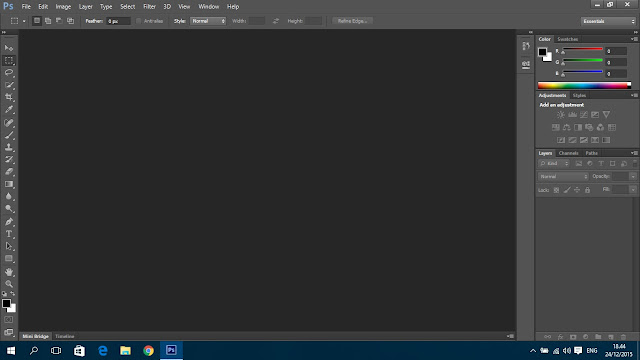Select the Spot Healing Brush tool
This screenshot has height=360, width=640.
click(x=9, y=122)
